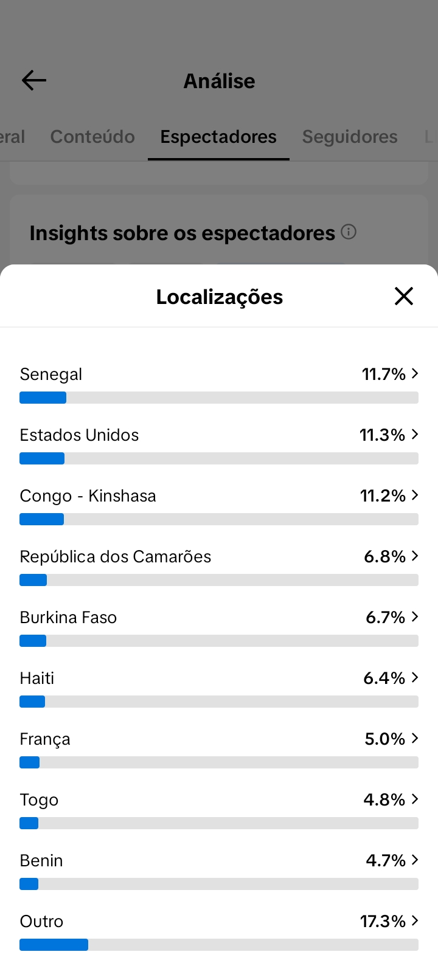This screenshot has height=980, width=438.
Task: Open Congo - Kinshasa chevron
Action: tap(415, 495)
